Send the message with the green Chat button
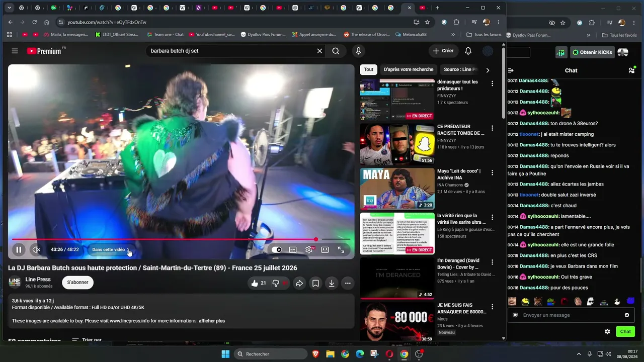The width and height of the screenshot is (644, 362). click(625, 332)
